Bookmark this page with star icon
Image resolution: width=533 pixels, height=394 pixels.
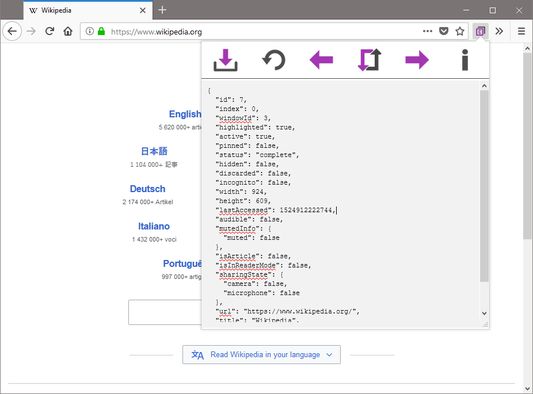(460, 31)
